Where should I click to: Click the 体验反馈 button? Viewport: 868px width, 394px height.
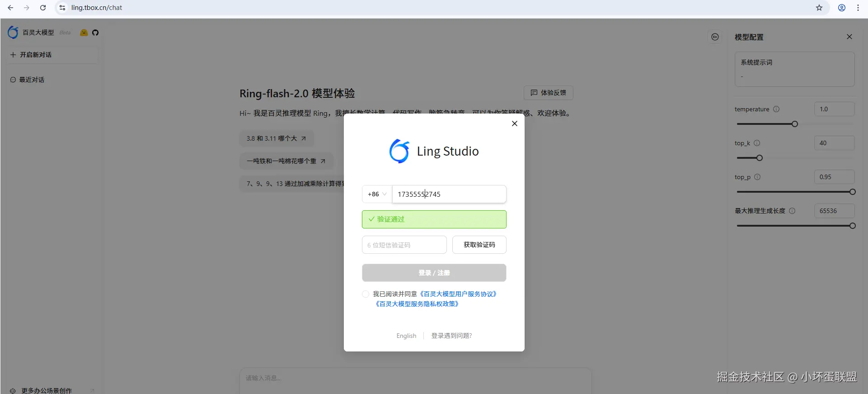tap(549, 93)
